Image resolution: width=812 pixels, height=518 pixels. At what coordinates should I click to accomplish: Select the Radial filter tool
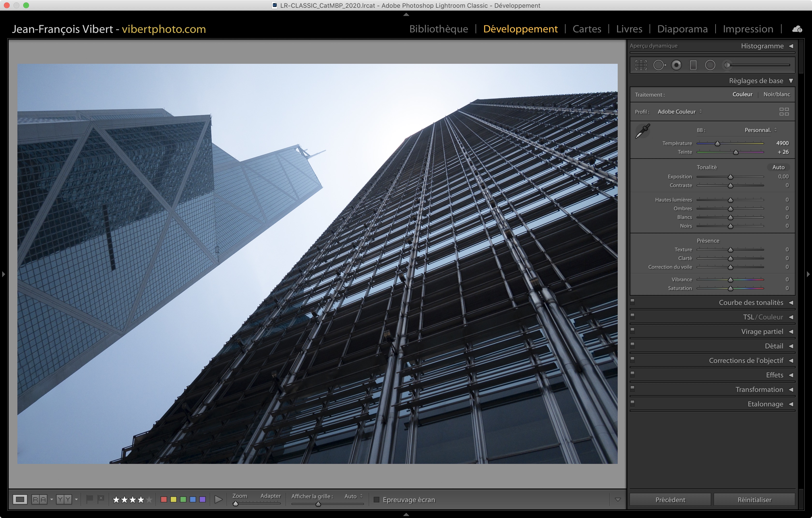[710, 65]
